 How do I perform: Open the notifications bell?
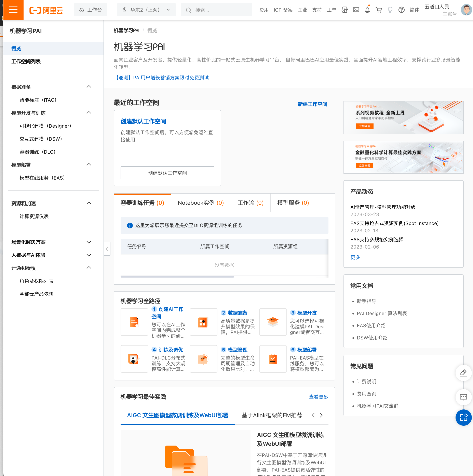pyautogui.click(x=367, y=10)
